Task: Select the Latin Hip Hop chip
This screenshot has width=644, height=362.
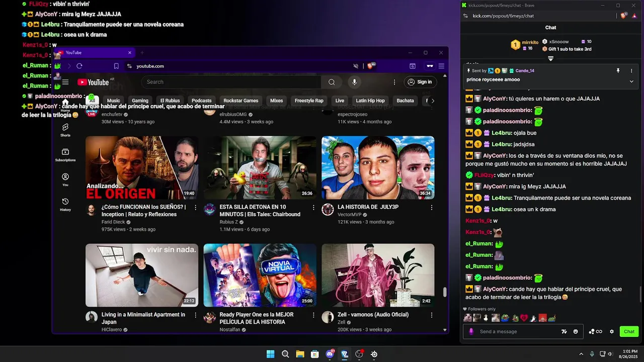Action: (370, 101)
